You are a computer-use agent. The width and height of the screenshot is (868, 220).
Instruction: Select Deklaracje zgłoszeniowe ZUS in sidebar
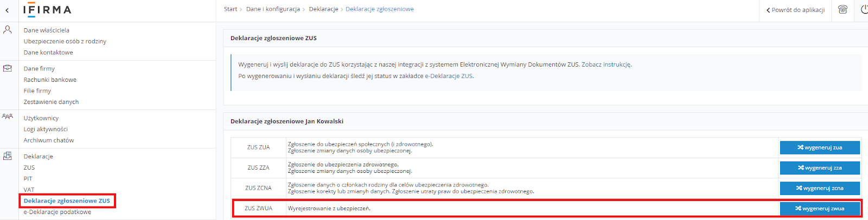click(67, 201)
